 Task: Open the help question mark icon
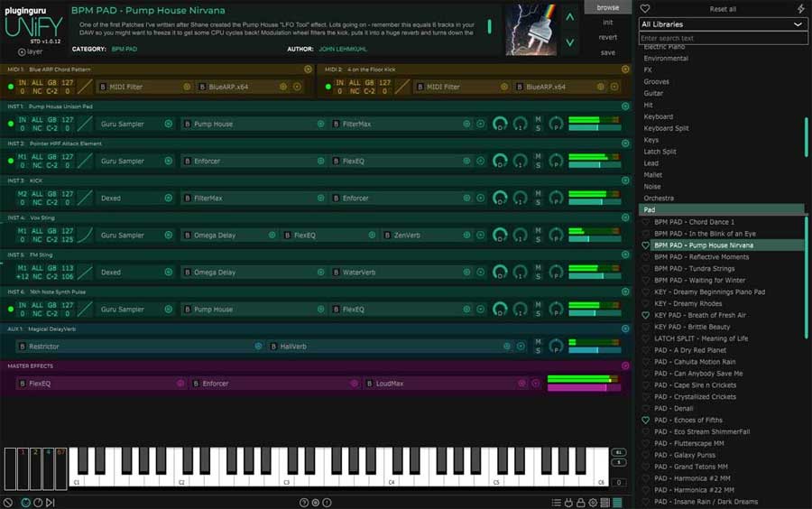coord(304,503)
